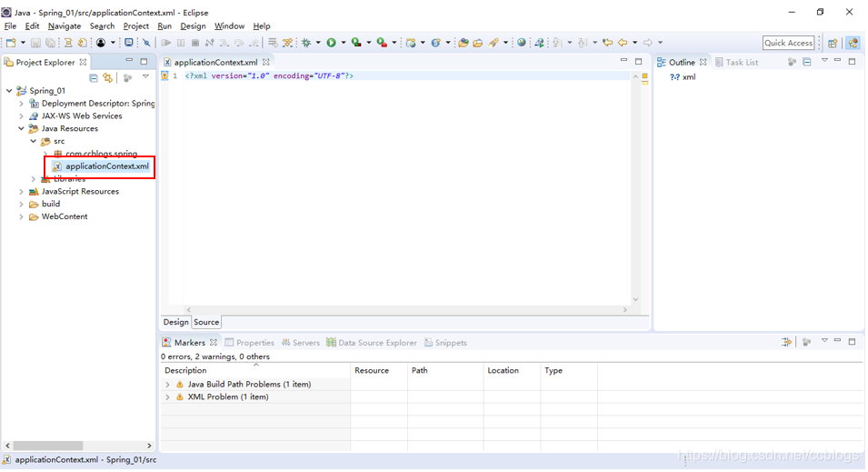Click the Debug bug toolbar icon

306,43
